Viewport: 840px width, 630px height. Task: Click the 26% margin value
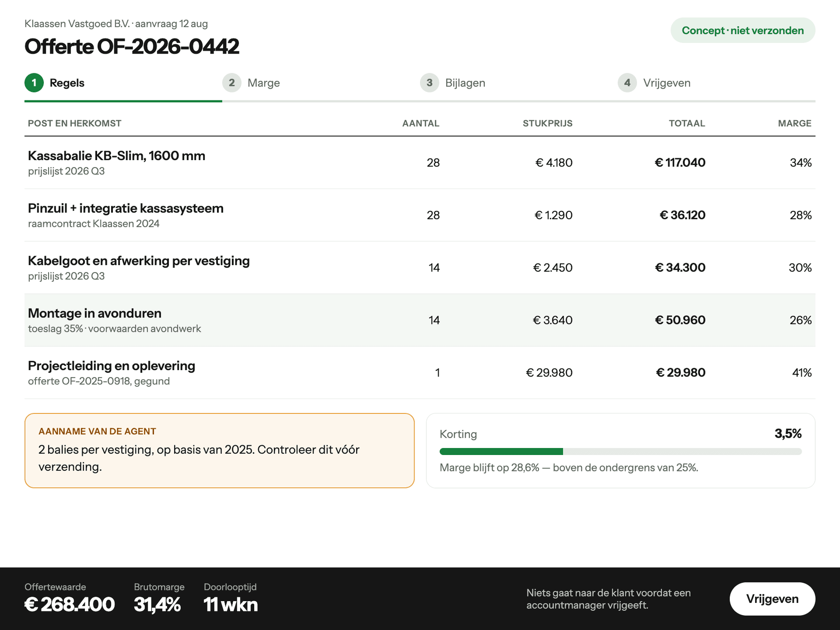801,320
